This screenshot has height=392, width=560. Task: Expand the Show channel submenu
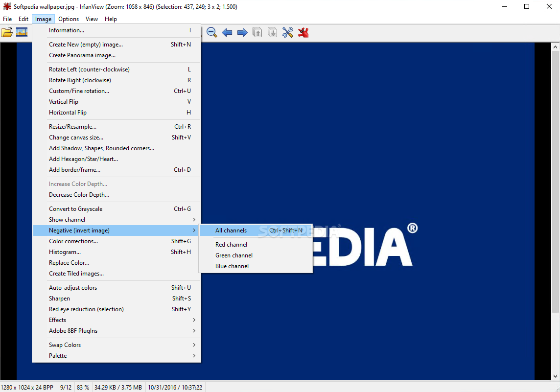[x=117, y=220]
